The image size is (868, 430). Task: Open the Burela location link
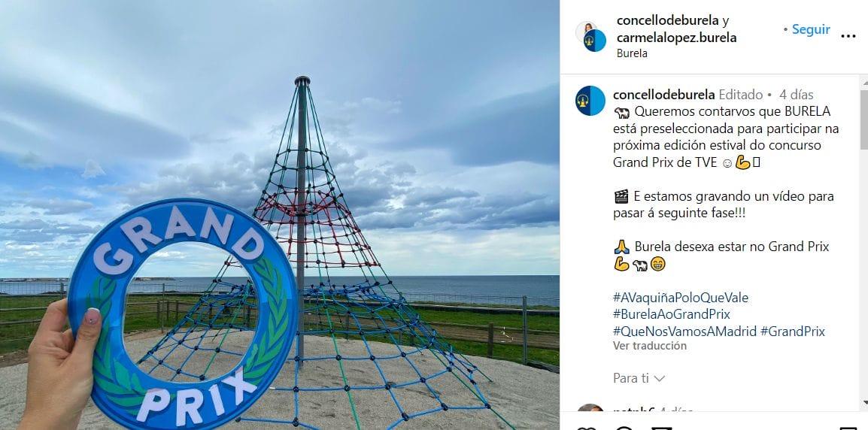pos(632,53)
